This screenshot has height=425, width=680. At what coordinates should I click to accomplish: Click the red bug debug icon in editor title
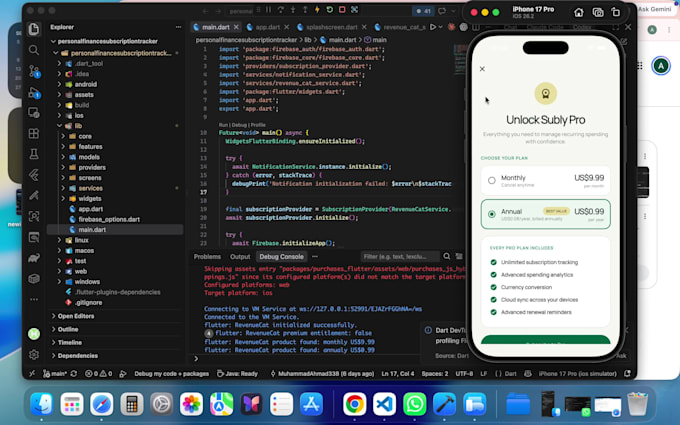pos(451,27)
